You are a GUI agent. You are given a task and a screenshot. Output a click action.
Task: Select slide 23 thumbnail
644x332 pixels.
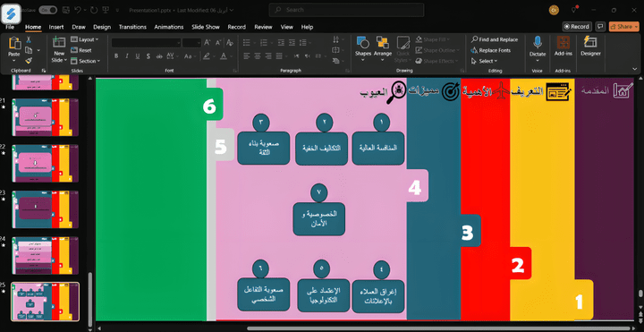point(46,209)
